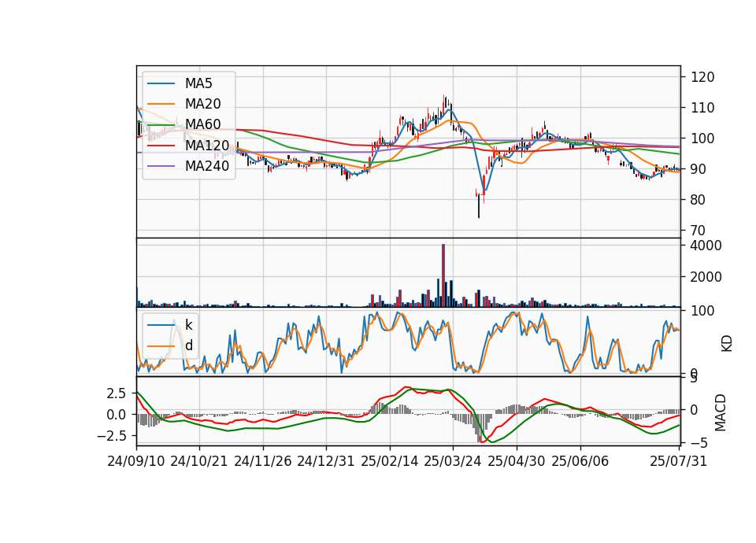This screenshot has height=543, width=756.
Task: Click the MA5 legend label
Action: tap(198, 83)
